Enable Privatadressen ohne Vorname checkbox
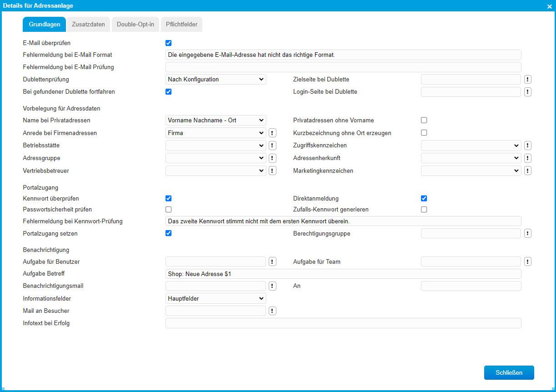Screen dimensions: 556x392 point(424,121)
